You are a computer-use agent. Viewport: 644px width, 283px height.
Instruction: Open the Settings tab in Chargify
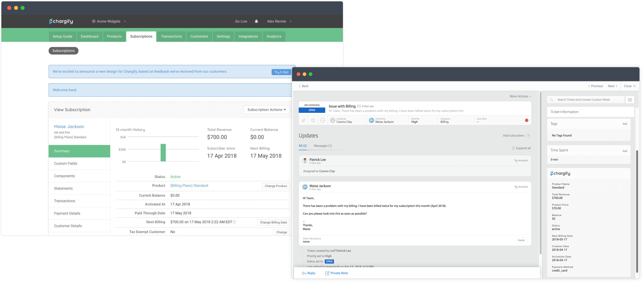coord(223,36)
